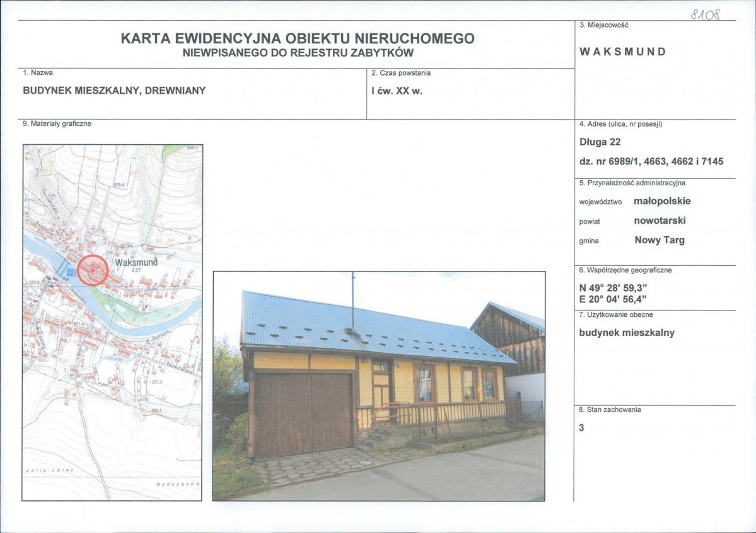Select text "BUDYNEK MIESZKALNY, DREWNIANY"
The width and height of the screenshot is (756, 533).
point(114,91)
